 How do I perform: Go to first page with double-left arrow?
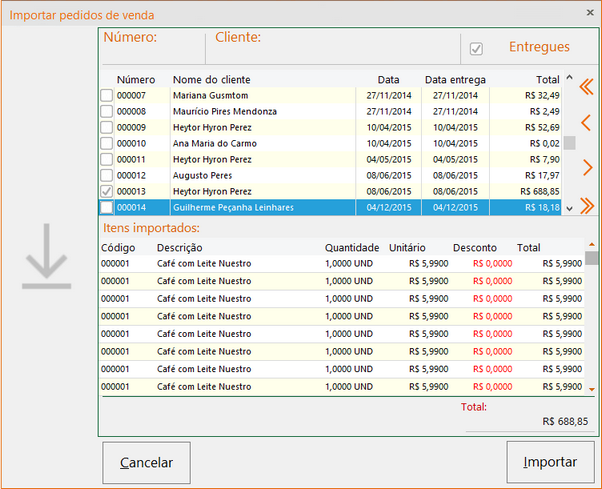click(586, 86)
